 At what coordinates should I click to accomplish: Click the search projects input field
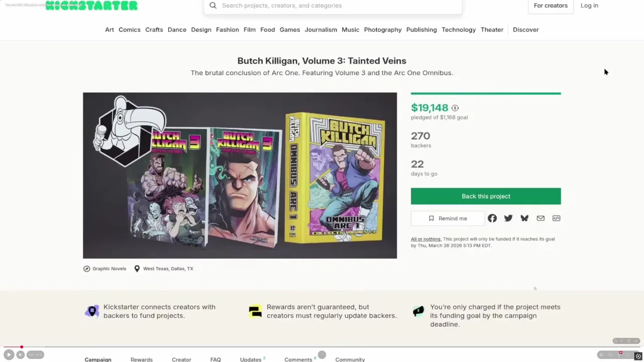point(332,6)
